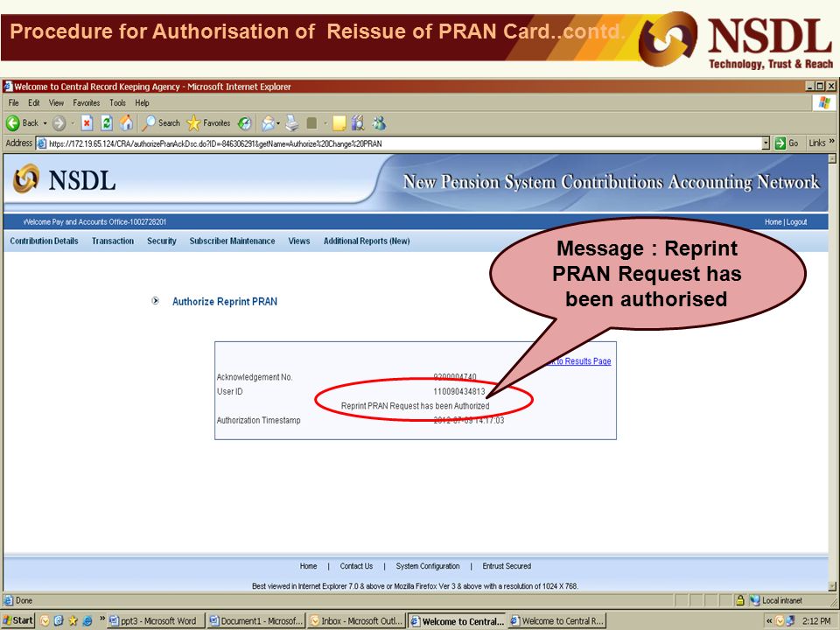The width and height of the screenshot is (840, 630).
Task: Click the History icon in toolbar
Action: [x=244, y=123]
